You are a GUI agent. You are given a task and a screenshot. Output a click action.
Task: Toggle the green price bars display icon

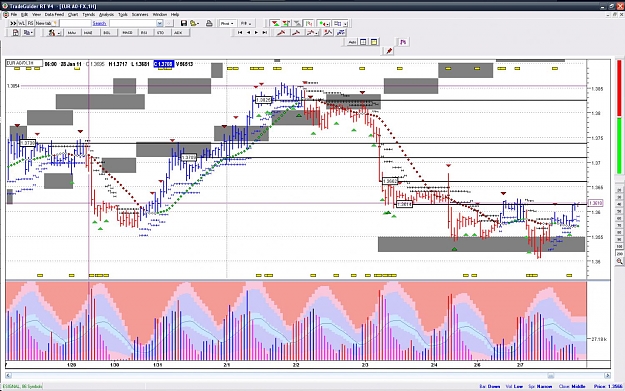[309, 24]
